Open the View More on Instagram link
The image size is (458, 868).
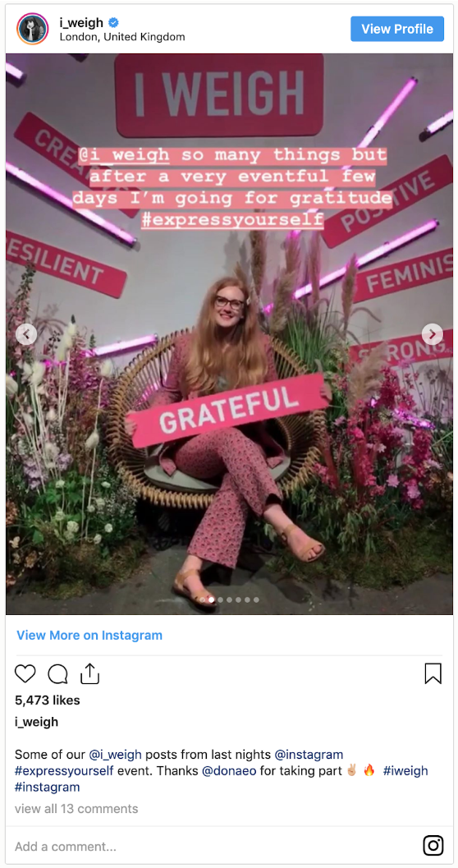[89, 635]
